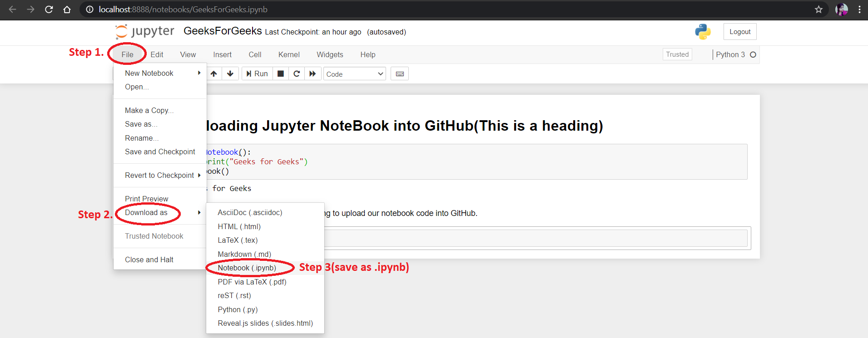Image resolution: width=868 pixels, height=338 pixels.
Task: Restart and run all with fast-forward icon
Action: click(312, 73)
